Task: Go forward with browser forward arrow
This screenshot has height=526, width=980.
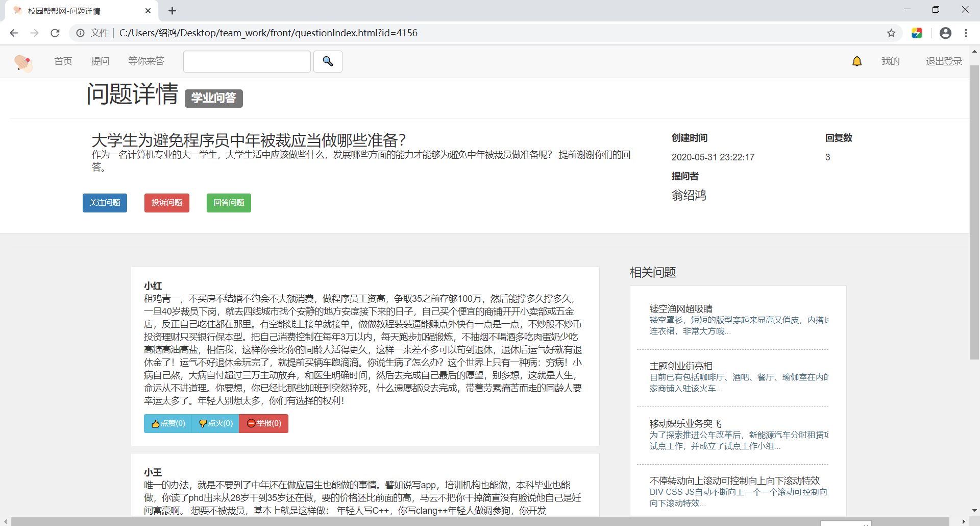Action: click(x=34, y=33)
